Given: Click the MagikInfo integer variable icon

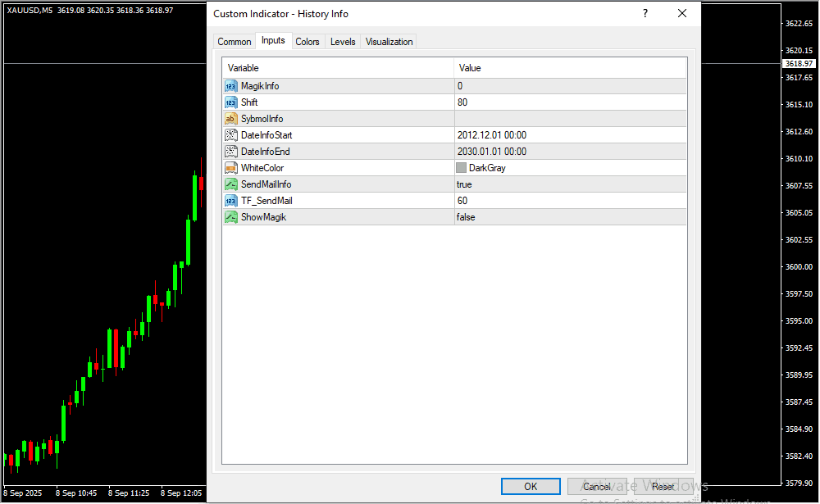Looking at the screenshot, I should coord(230,86).
